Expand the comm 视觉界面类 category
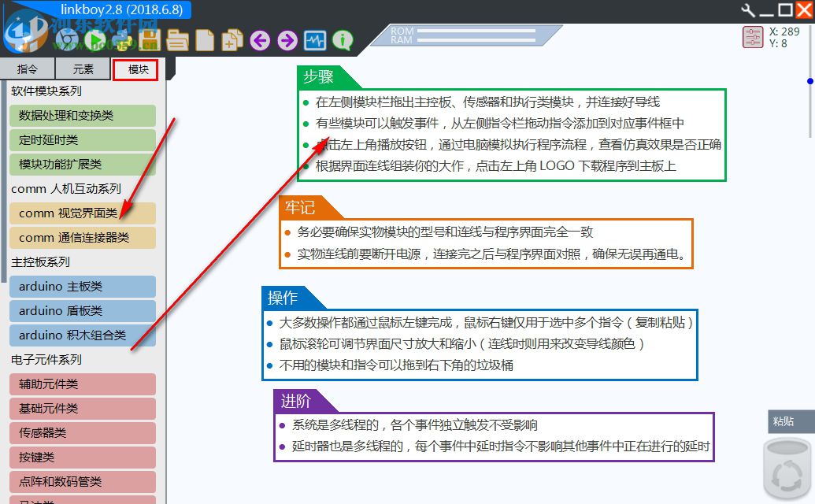815x504 pixels. pyautogui.click(x=82, y=213)
